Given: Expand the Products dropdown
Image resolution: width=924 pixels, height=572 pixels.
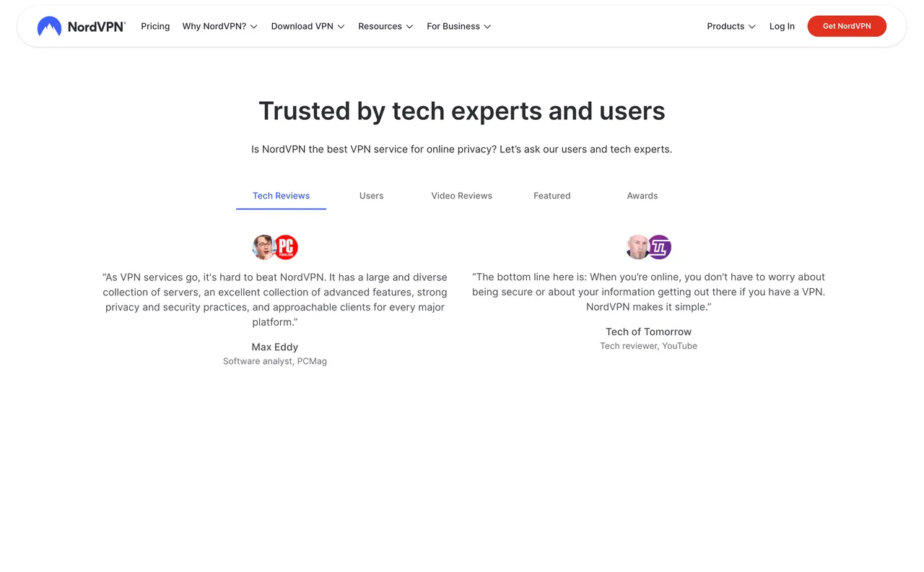Looking at the screenshot, I should (x=731, y=27).
